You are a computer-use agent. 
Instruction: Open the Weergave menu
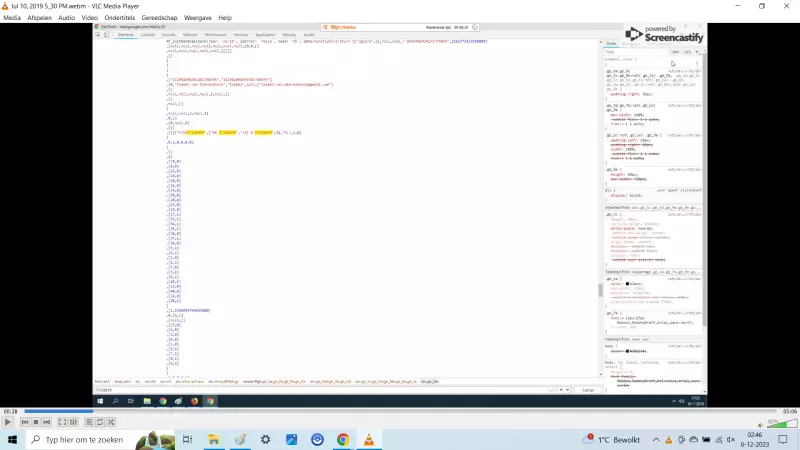pos(198,18)
